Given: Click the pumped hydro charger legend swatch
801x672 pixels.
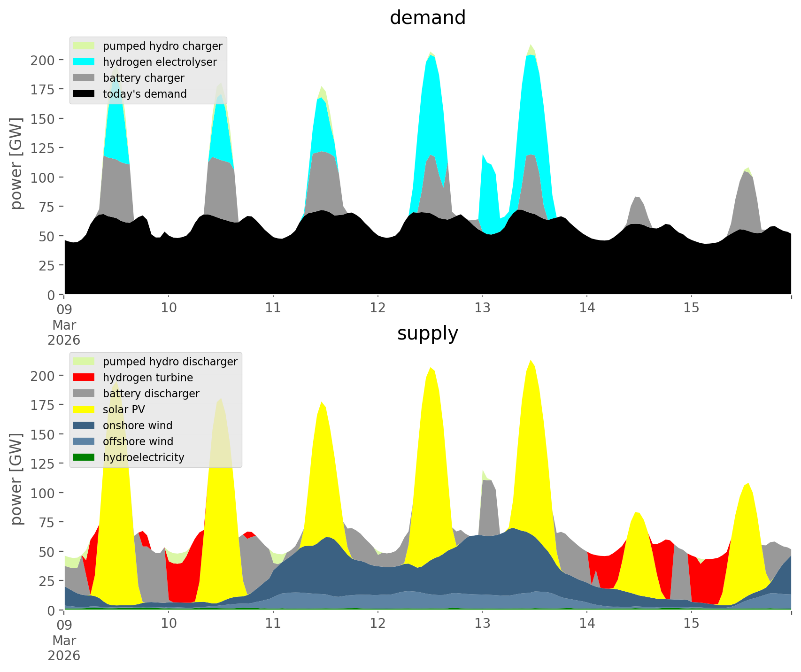Looking at the screenshot, I should click(x=84, y=46).
